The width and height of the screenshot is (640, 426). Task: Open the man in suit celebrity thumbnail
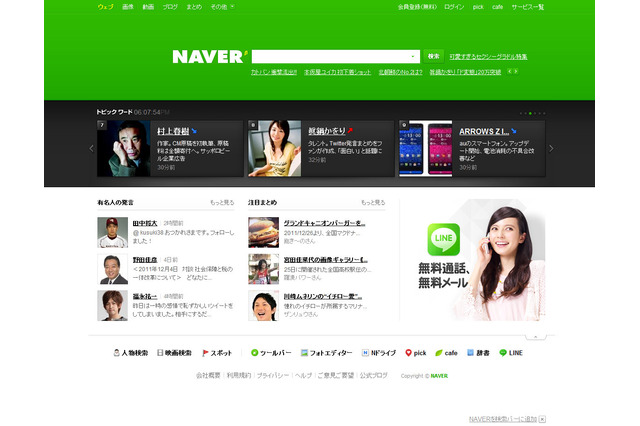113,269
